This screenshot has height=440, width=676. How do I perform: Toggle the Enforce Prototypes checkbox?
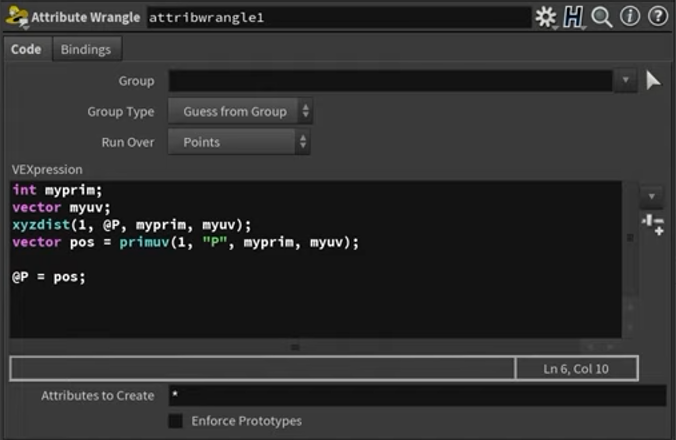tap(175, 421)
